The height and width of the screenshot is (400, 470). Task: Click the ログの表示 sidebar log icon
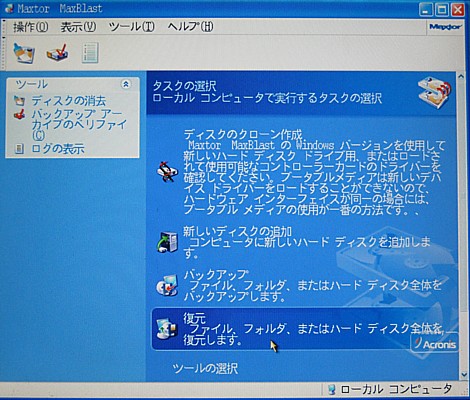pyautogui.click(x=19, y=149)
